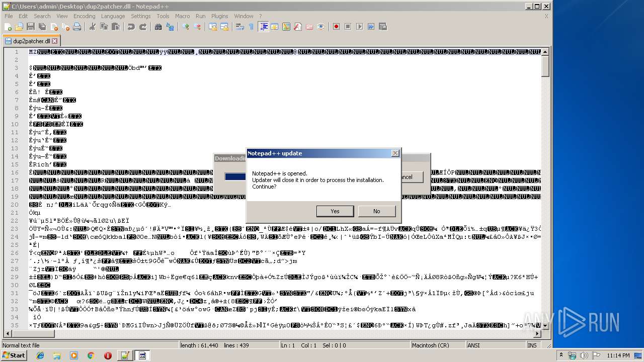644x362 pixels.
Task: Click the Zoom In toolbar icon
Action: pyautogui.click(x=186, y=27)
